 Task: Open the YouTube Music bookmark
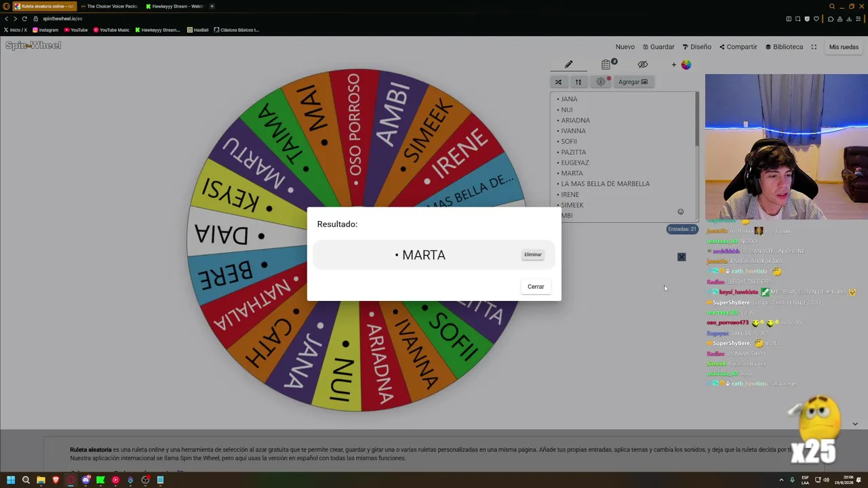111,30
